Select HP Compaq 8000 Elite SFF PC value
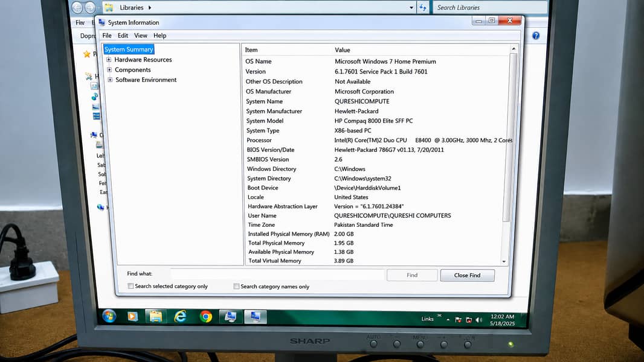 [x=373, y=121]
